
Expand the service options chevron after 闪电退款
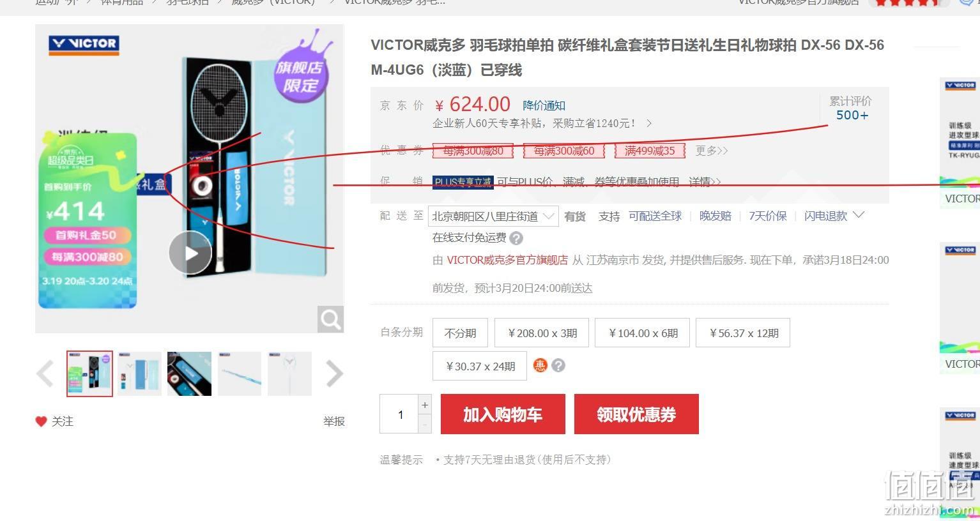pos(859,215)
